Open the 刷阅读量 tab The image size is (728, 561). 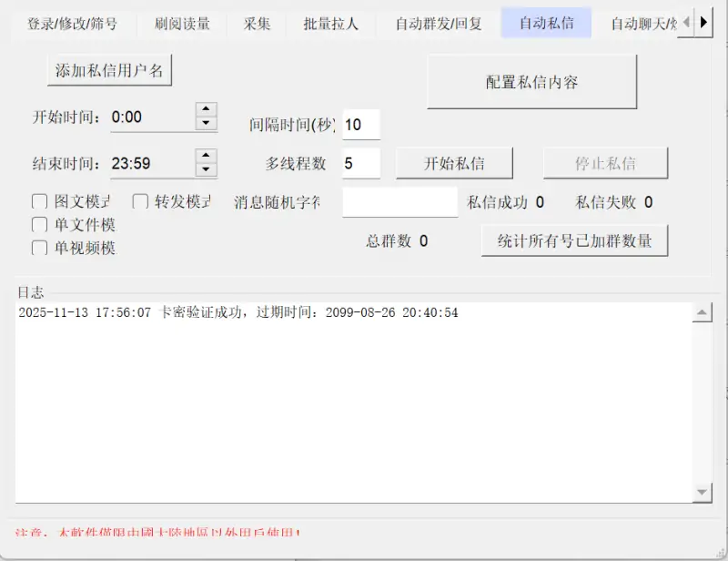(183, 24)
